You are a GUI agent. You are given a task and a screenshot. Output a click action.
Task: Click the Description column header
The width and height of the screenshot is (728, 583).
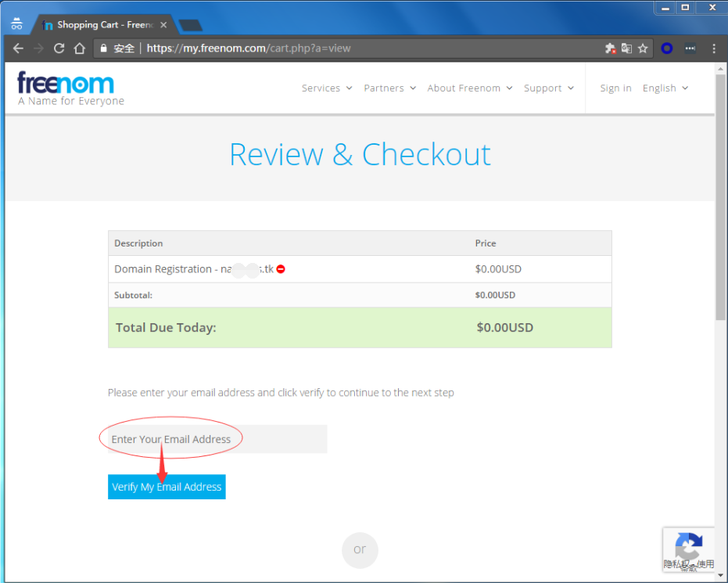pos(138,243)
